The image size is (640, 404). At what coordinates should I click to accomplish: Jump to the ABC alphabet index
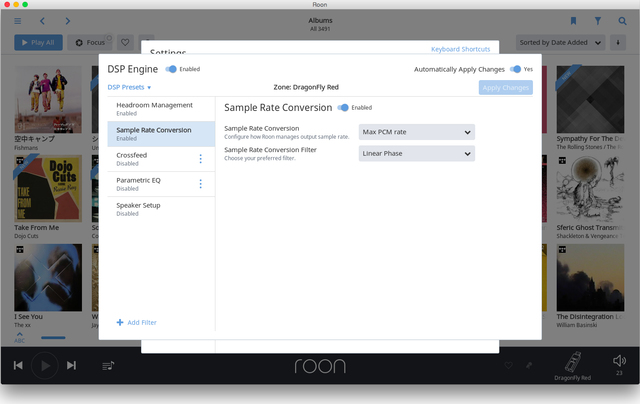click(20, 338)
